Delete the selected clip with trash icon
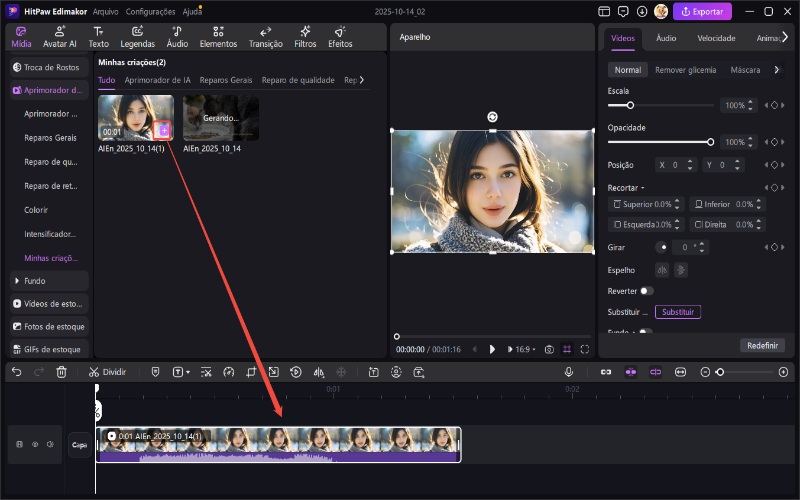 click(x=61, y=372)
